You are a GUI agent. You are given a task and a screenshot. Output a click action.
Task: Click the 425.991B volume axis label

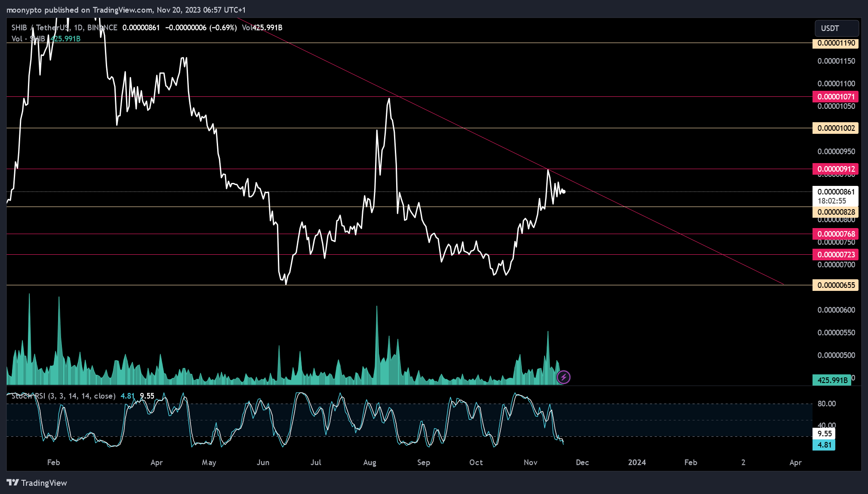[832, 380]
